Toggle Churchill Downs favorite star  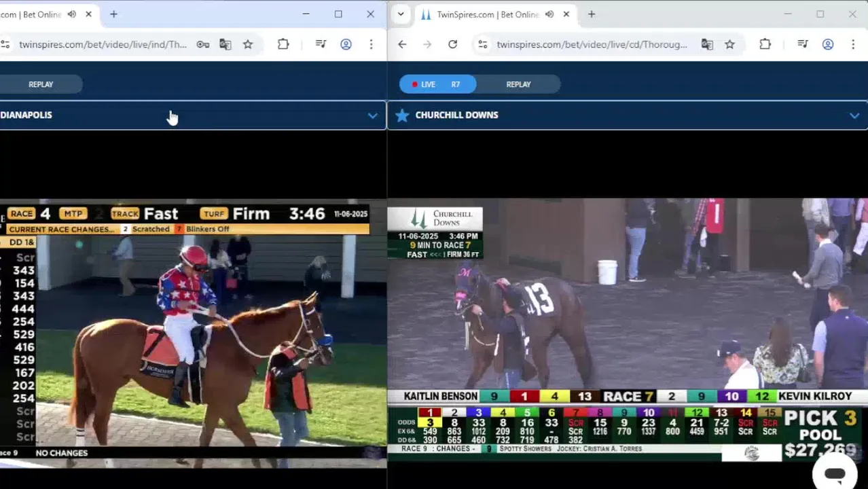click(402, 115)
